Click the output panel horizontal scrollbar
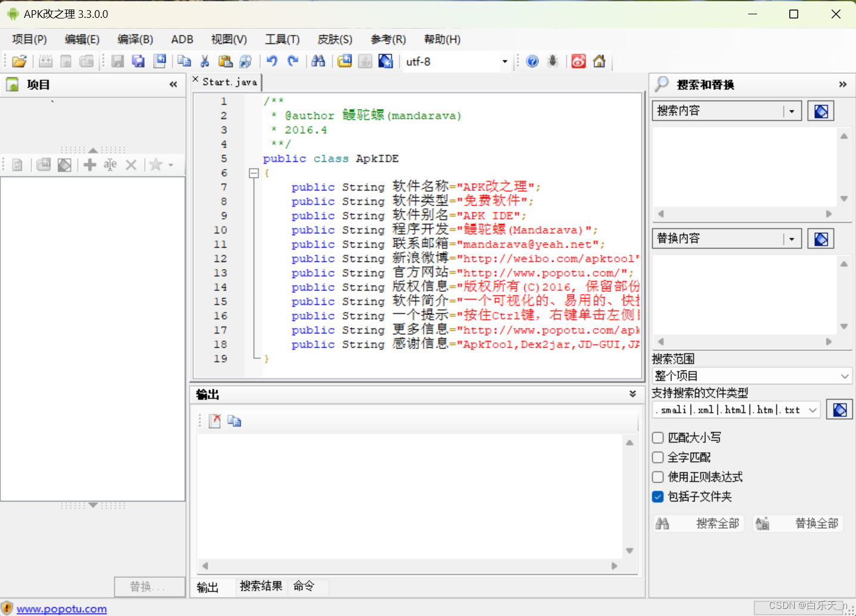Viewport: 856px width, 616px height. pyautogui.click(x=410, y=566)
